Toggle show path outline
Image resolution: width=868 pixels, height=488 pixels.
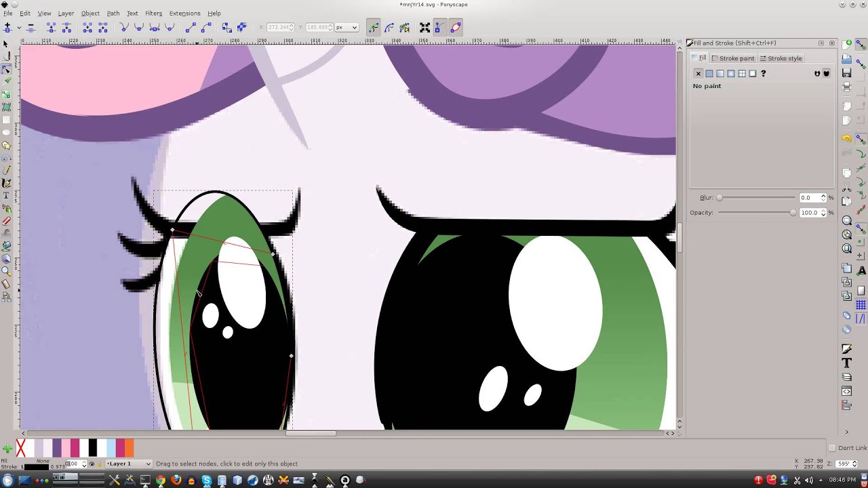[x=455, y=28]
